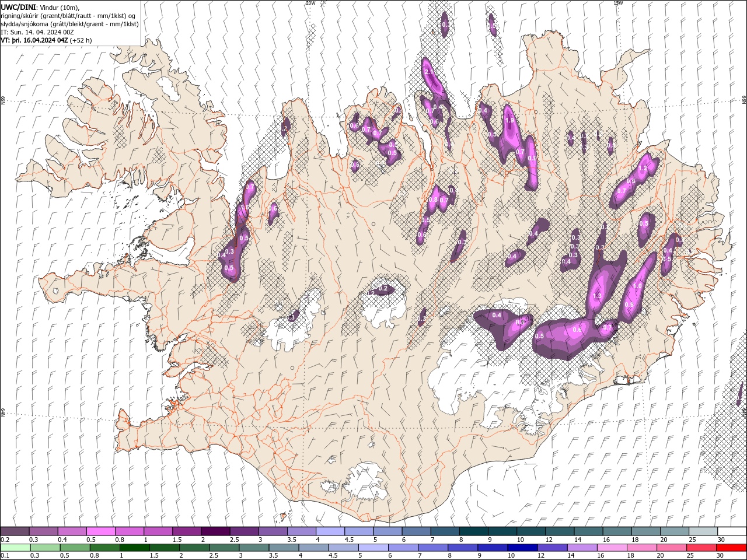Click the 'VT: þri. 16.04.2024 04Z' valid time
Image resolution: width=747 pixels, height=560 pixels.
pyautogui.click(x=34, y=40)
